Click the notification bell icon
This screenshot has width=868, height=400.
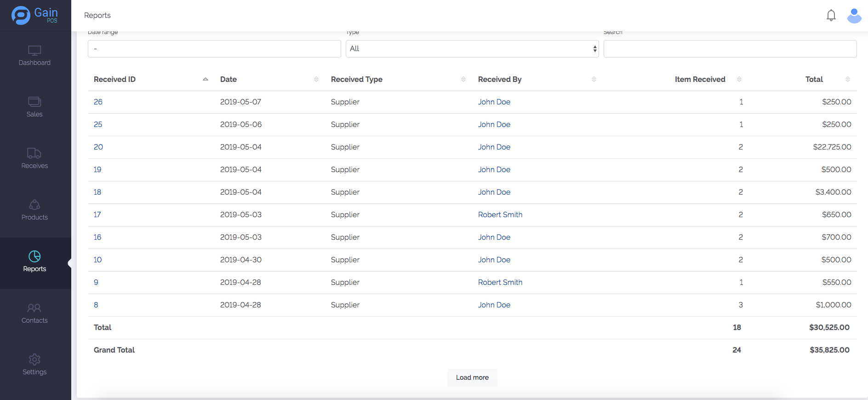point(831,16)
